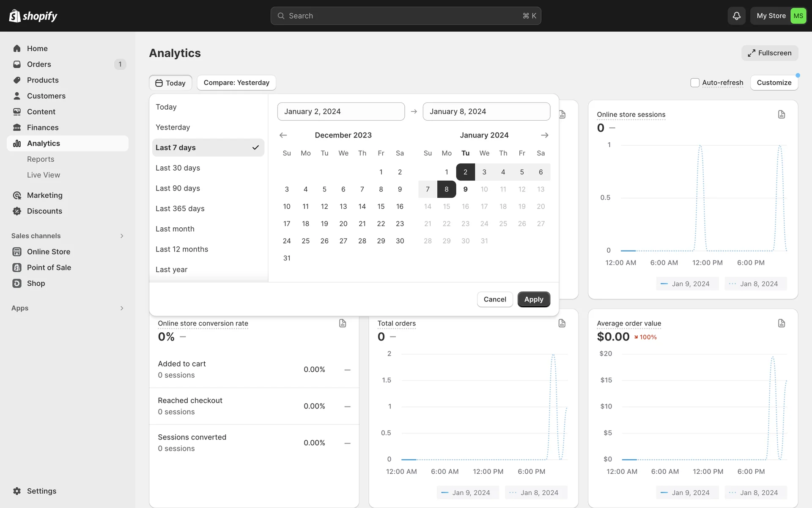This screenshot has width=812, height=508.
Task: Open the Compare: Yesterday dropdown
Action: pos(236,83)
